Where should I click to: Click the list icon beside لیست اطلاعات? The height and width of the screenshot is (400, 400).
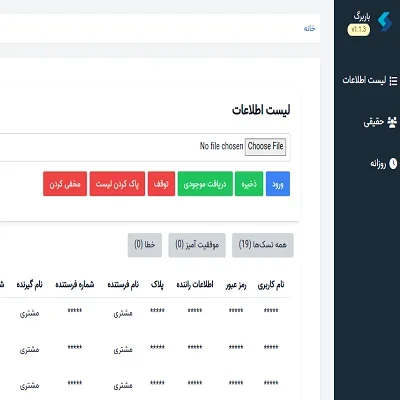393,80
